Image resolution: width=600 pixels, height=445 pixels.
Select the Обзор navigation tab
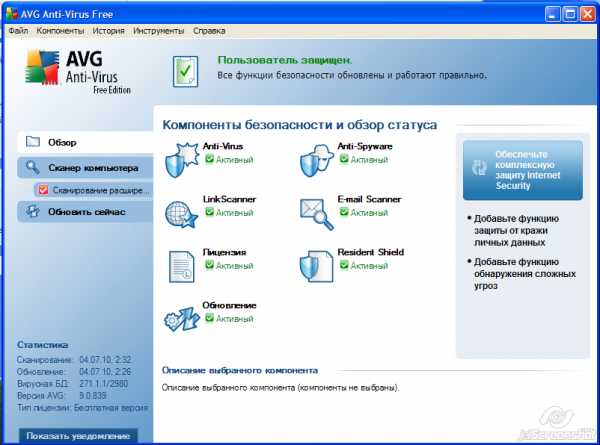click(x=85, y=142)
